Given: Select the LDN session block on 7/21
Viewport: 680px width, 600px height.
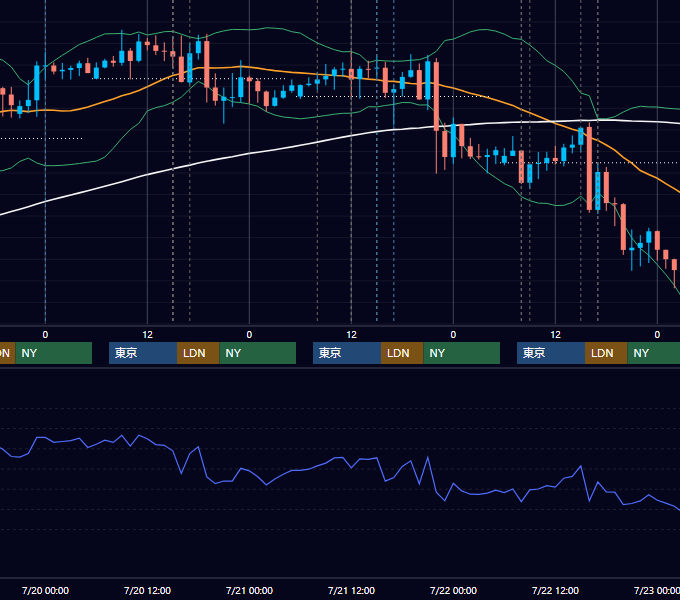Looking at the screenshot, I should tap(402, 353).
